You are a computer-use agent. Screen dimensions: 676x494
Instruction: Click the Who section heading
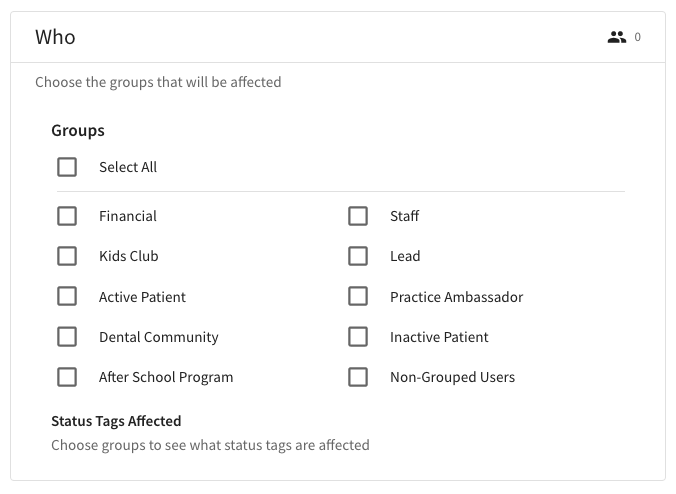(55, 38)
